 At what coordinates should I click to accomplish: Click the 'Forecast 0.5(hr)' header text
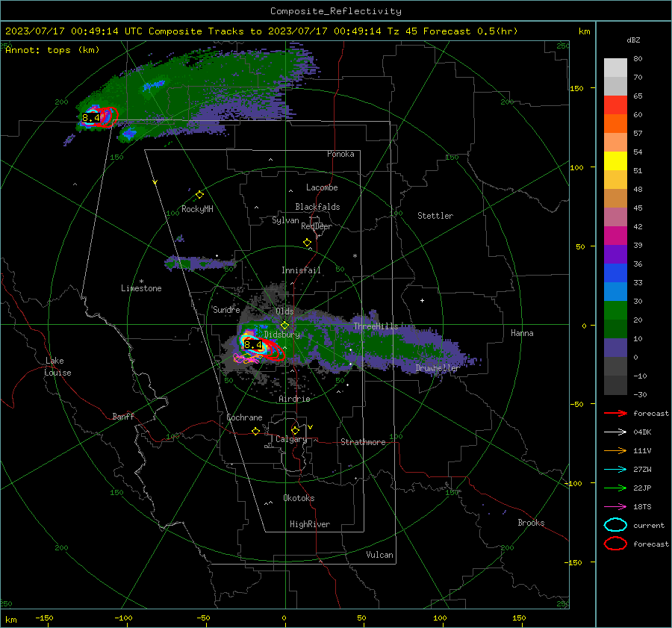pyautogui.click(x=470, y=31)
